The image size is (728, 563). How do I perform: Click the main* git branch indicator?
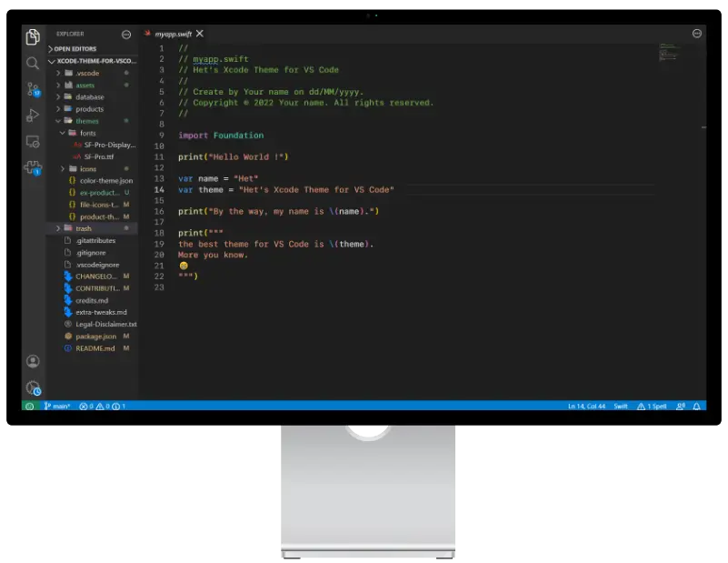[x=57, y=406]
